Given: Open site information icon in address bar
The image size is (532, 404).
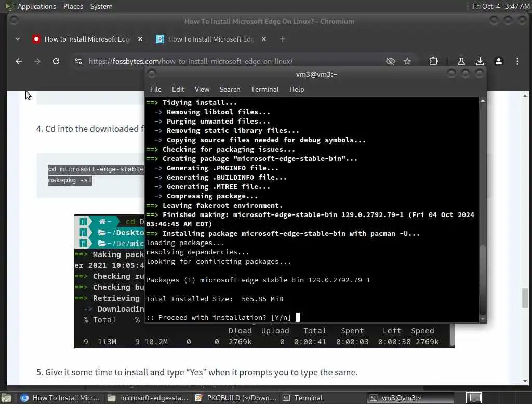Looking at the screenshot, I should click(x=78, y=61).
